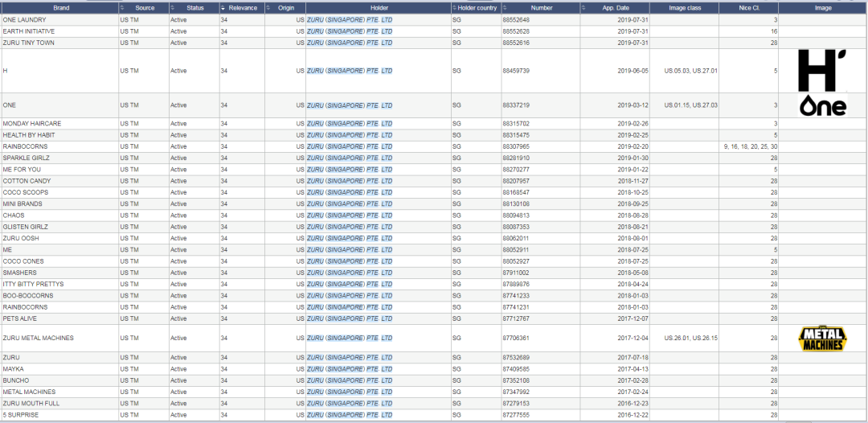Open the H logo trademark image

point(823,71)
